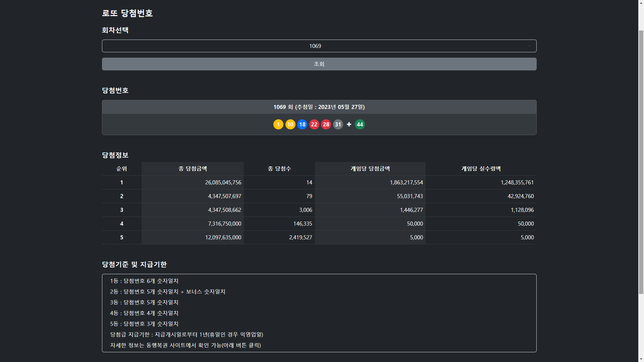The height and width of the screenshot is (362, 644).
Task: Click the 순위 column header
Action: pos(121,169)
